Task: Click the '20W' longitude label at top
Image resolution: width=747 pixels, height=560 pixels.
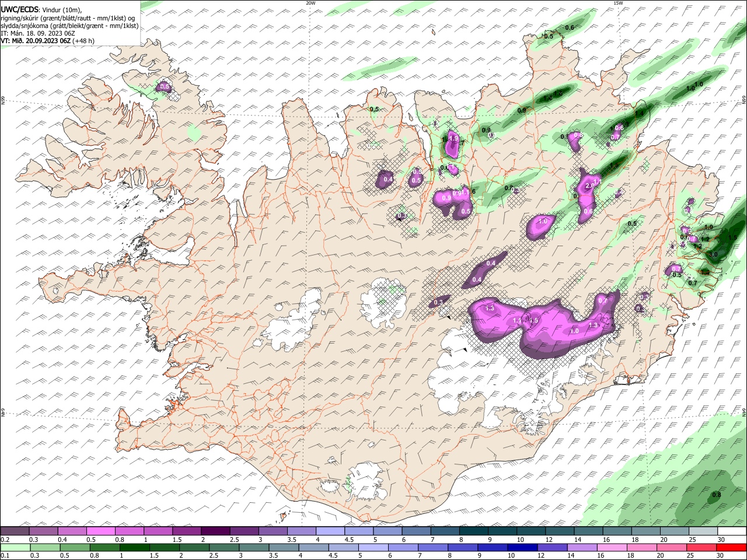Action: (x=311, y=3)
